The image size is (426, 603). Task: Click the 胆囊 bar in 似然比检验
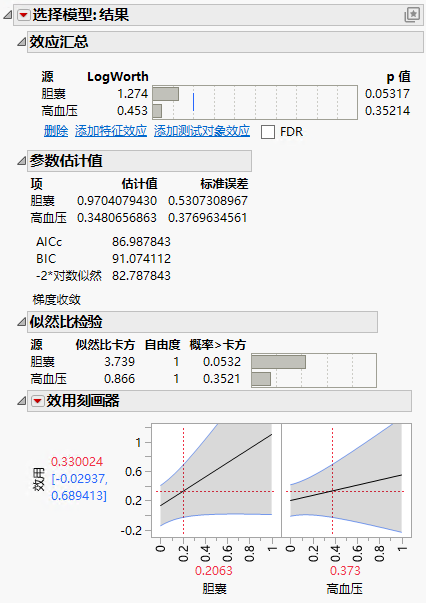click(279, 362)
